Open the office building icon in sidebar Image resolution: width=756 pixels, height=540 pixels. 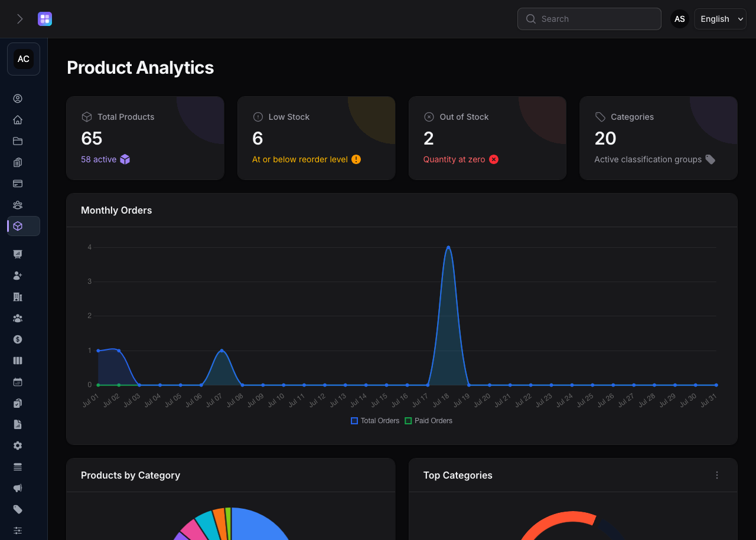(18, 297)
